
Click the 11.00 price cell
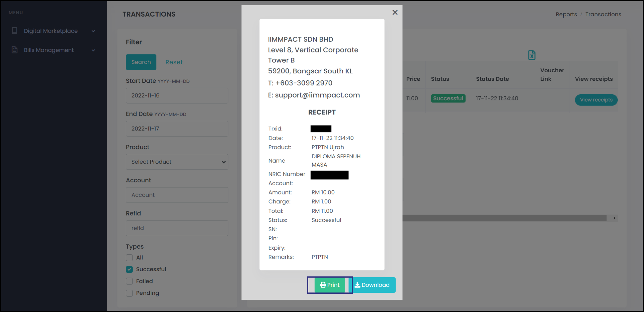(x=412, y=98)
